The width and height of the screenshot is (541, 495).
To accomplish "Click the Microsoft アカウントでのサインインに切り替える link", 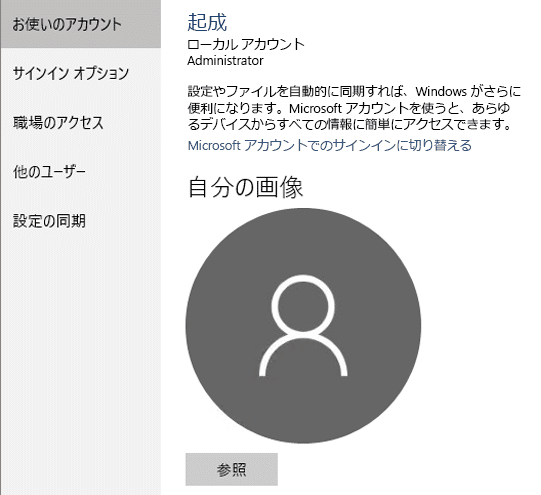I will pyautogui.click(x=329, y=145).
